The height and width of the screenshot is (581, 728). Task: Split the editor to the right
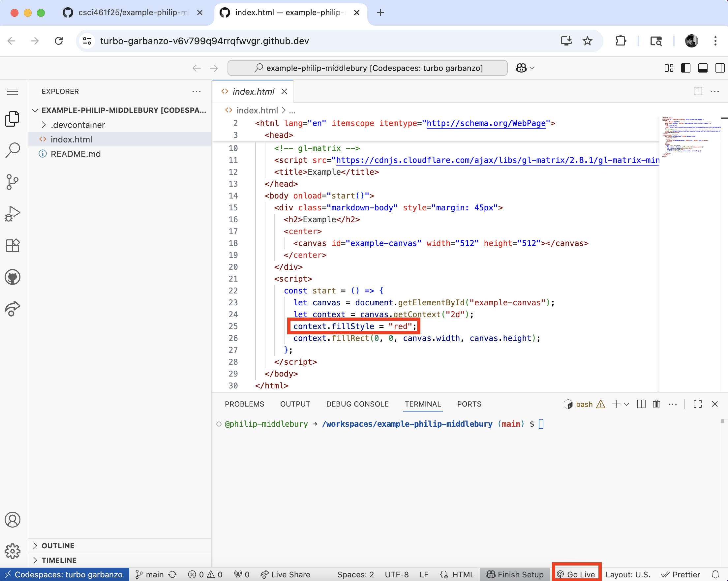coord(698,91)
